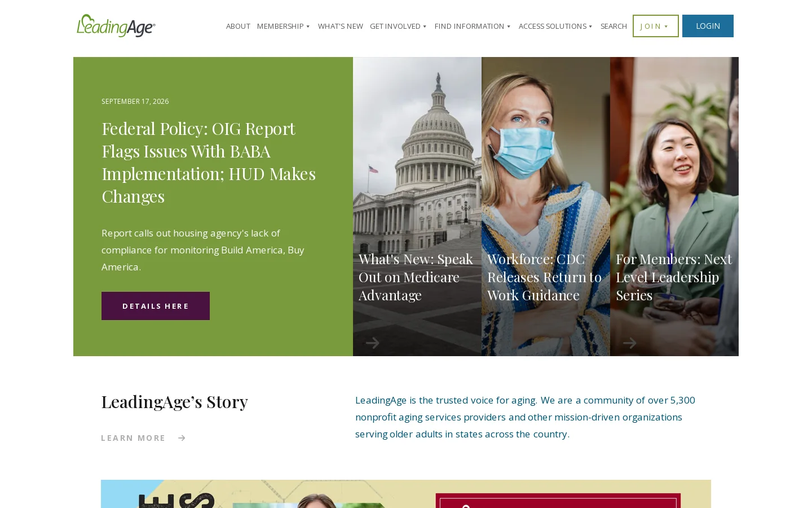Click the paragraph starting 'LeadingAge is the trusted voice'

point(526,417)
